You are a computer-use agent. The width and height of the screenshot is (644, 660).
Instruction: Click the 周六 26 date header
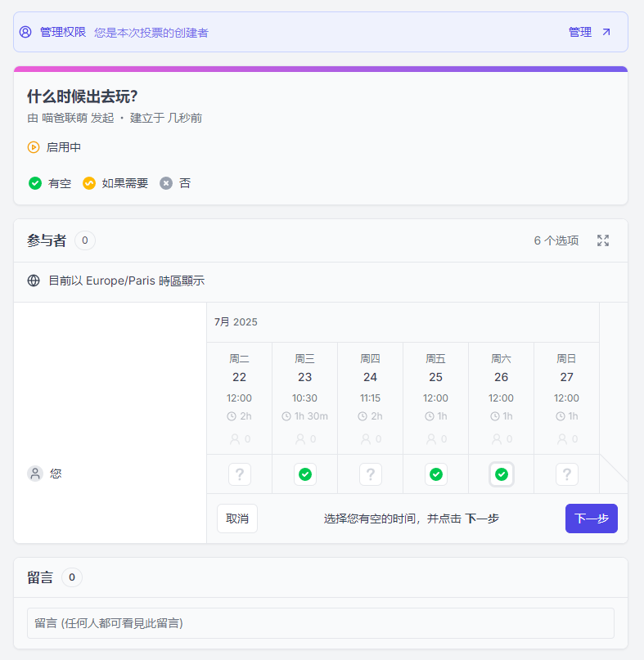pos(502,368)
